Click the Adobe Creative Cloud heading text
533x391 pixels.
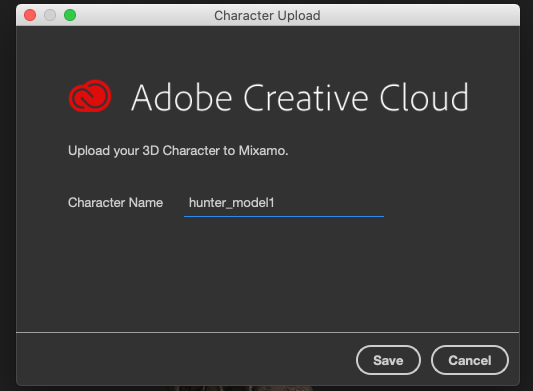click(300, 98)
